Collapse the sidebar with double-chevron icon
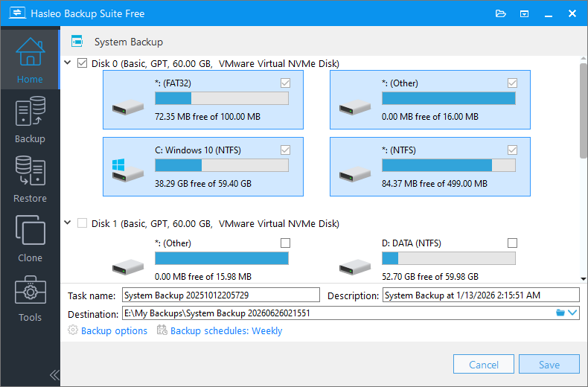 pyautogui.click(x=54, y=374)
